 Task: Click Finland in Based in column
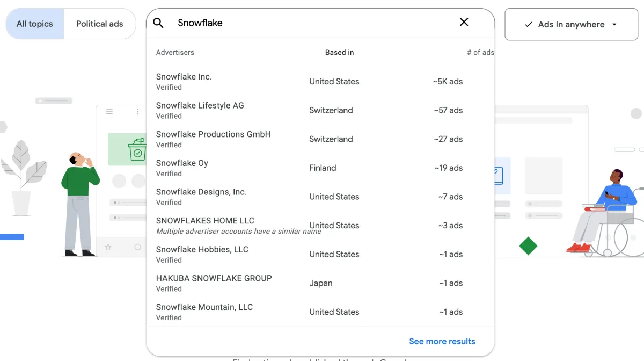tap(323, 168)
